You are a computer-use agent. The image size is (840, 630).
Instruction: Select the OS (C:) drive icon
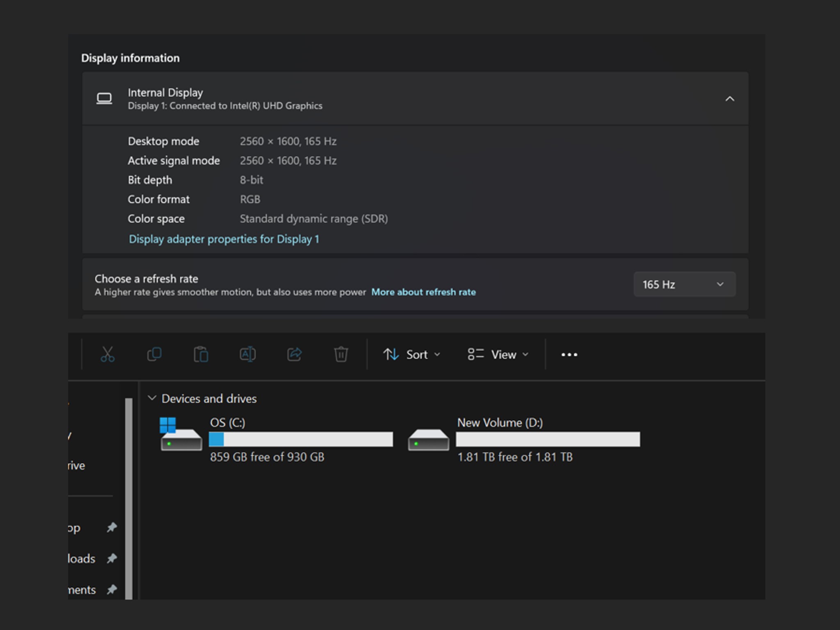click(181, 435)
